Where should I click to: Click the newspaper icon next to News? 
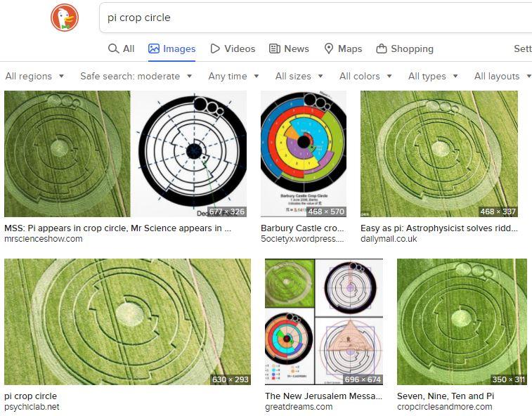click(x=275, y=48)
